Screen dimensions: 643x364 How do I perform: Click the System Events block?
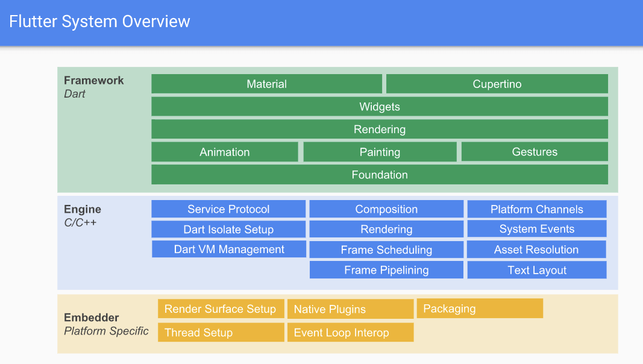pyautogui.click(x=537, y=229)
